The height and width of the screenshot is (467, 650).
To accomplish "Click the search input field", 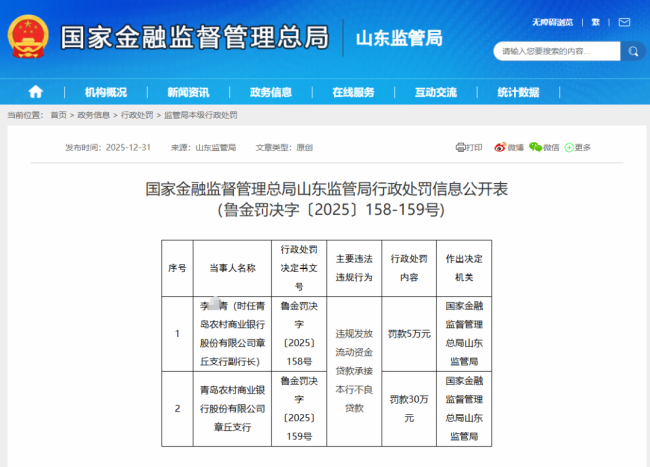I will [557, 51].
